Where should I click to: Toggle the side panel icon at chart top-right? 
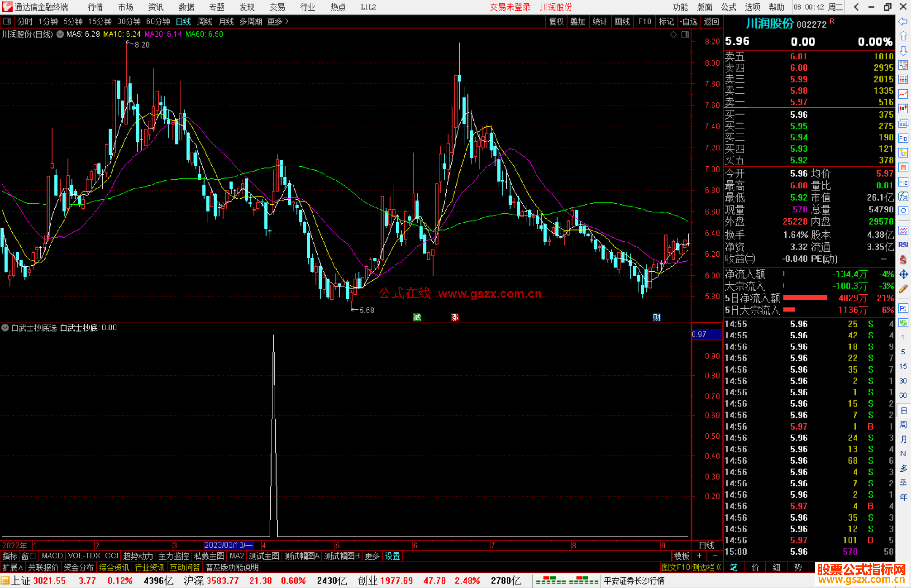(x=685, y=35)
